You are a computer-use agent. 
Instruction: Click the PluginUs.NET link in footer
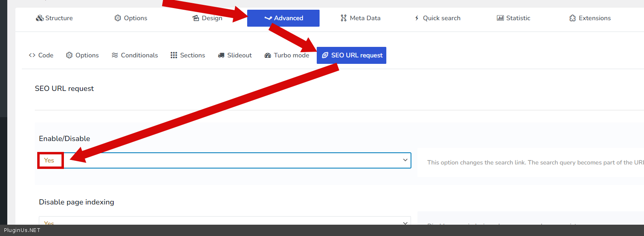point(22,230)
